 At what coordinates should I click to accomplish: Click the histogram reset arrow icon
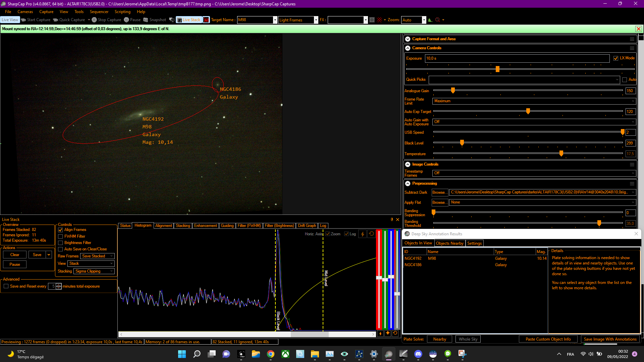(371, 234)
